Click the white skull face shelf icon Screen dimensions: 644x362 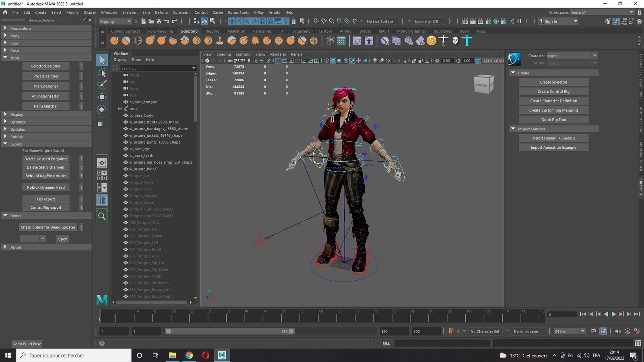(x=455, y=41)
